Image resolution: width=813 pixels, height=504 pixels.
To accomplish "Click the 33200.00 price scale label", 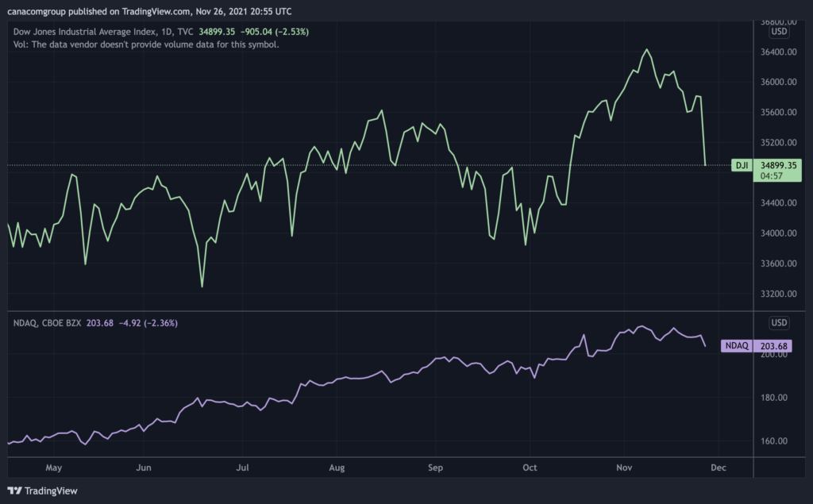I will (x=778, y=294).
